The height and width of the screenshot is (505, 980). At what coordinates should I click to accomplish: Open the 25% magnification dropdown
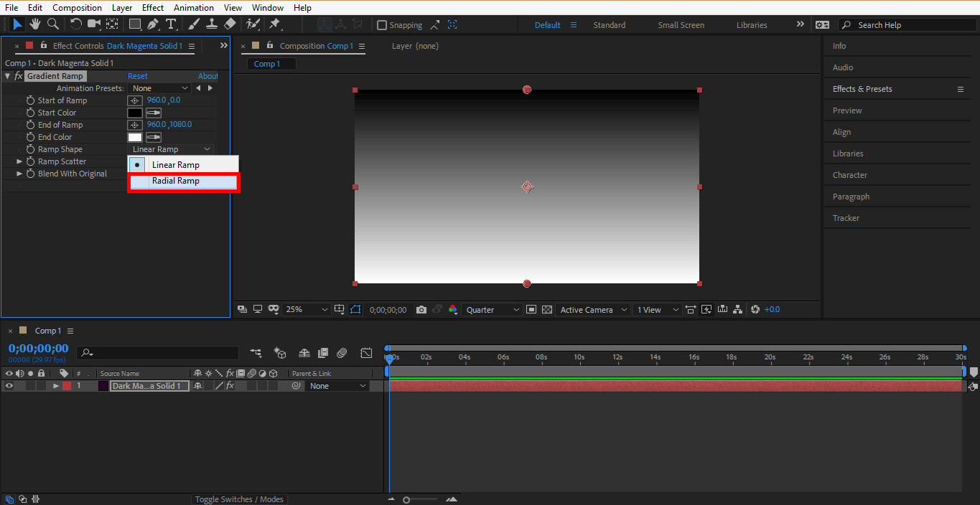coord(307,310)
